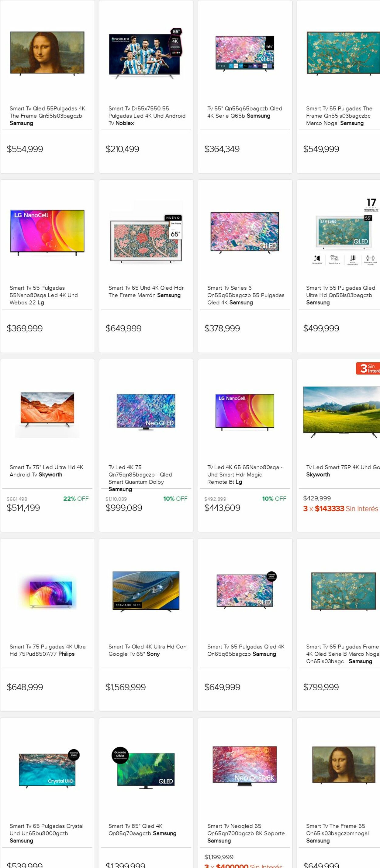Open Smart Tv Qled 55Pulgadas The Frame title
Viewport: 380px width, 868px height.
(47, 116)
